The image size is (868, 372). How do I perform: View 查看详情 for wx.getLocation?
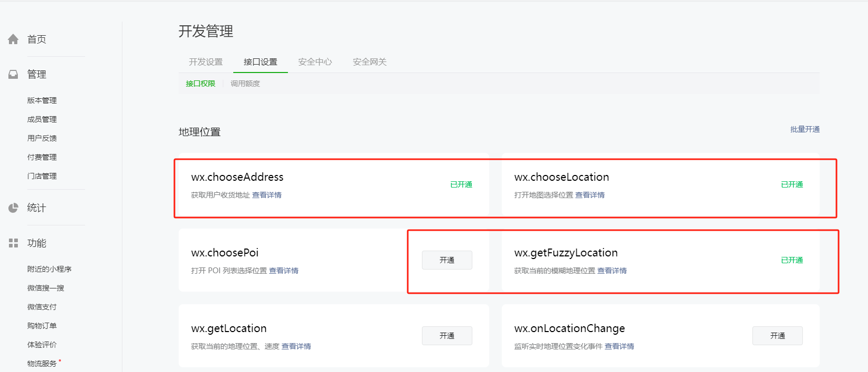(296, 346)
